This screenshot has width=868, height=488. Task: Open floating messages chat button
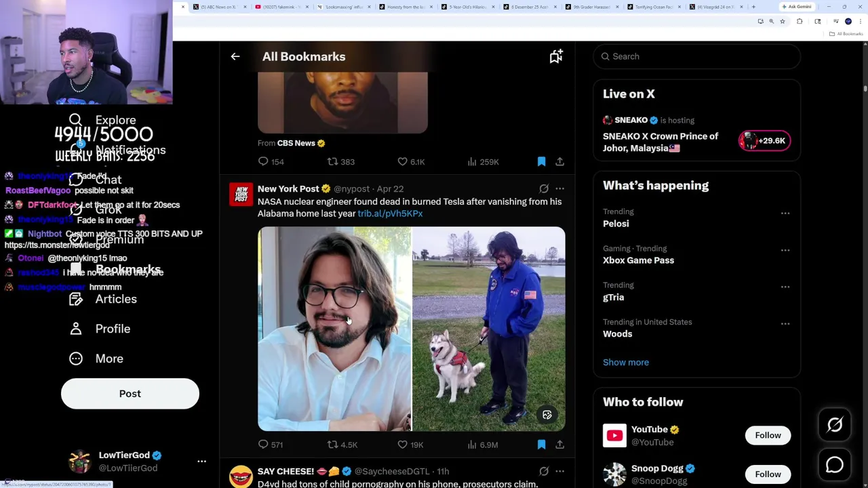point(835,465)
